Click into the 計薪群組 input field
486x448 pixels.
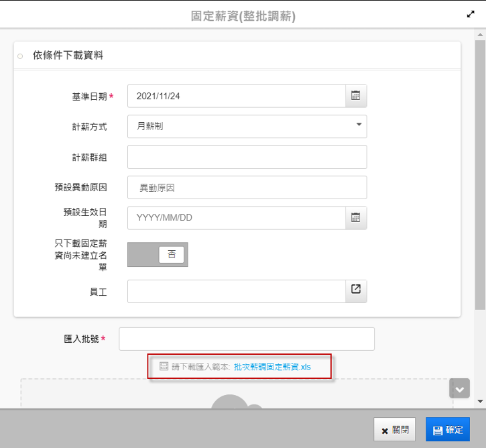pyautogui.click(x=247, y=157)
